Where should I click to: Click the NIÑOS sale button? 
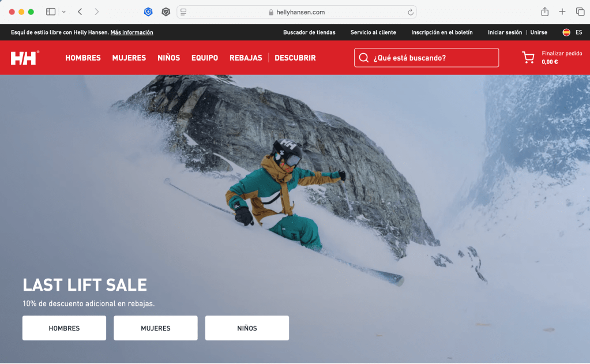pos(247,328)
